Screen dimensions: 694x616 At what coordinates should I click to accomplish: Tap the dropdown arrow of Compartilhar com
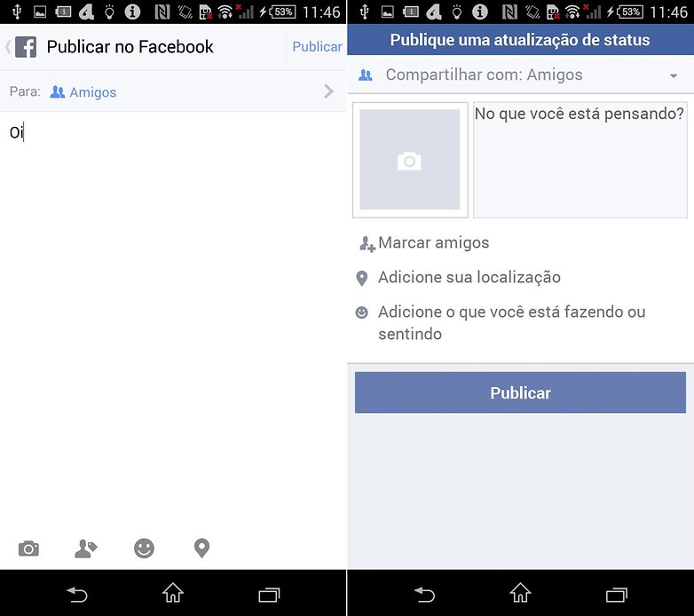pyautogui.click(x=674, y=75)
